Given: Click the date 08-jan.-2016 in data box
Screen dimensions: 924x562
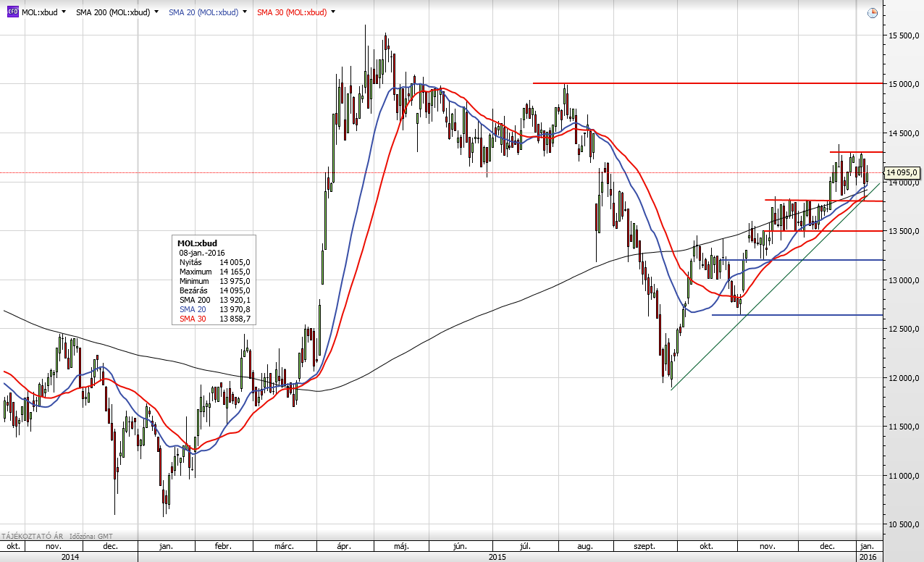Looking at the screenshot, I should click(203, 253).
